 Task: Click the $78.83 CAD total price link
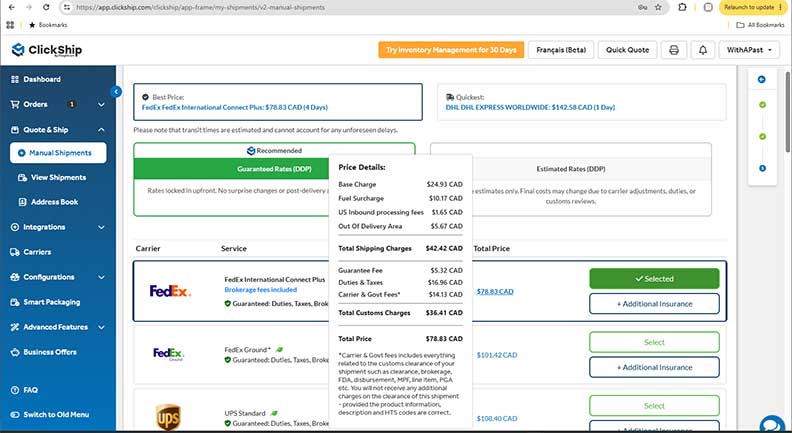click(x=495, y=292)
